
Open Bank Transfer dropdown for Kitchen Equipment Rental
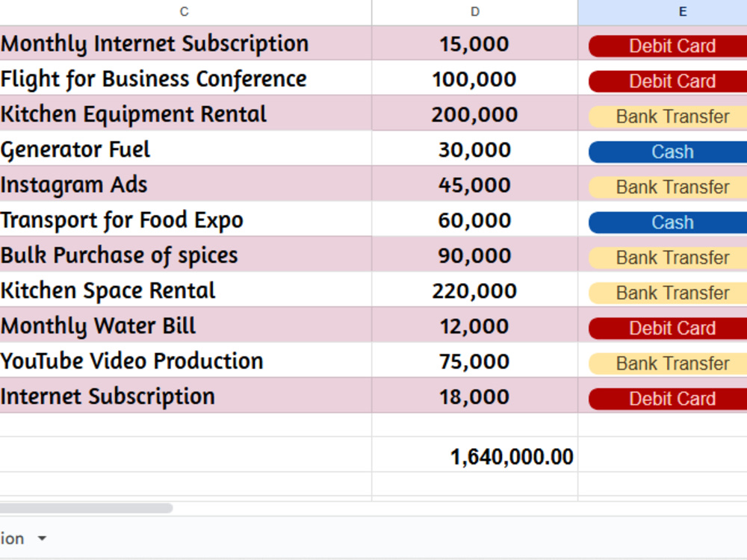tap(668, 116)
